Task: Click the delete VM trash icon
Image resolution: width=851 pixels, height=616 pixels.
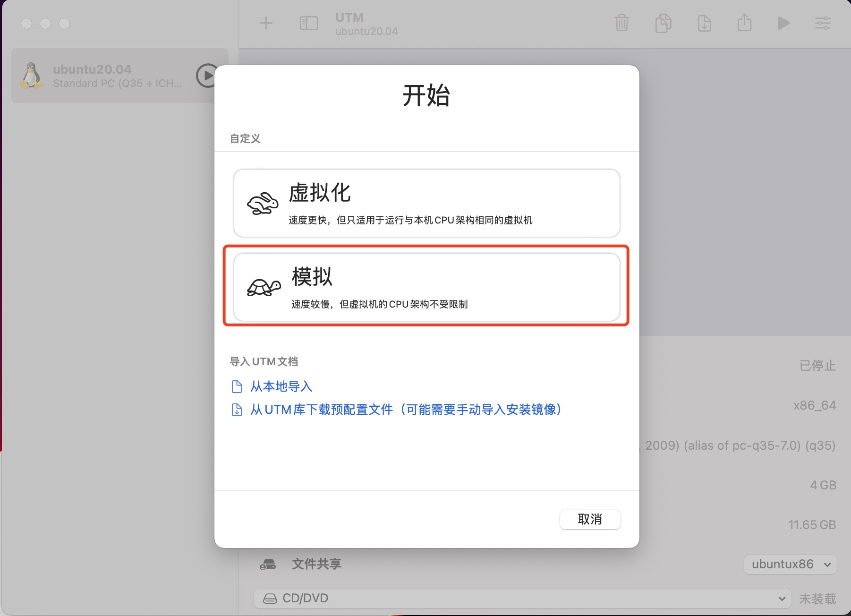Action: point(622,23)
